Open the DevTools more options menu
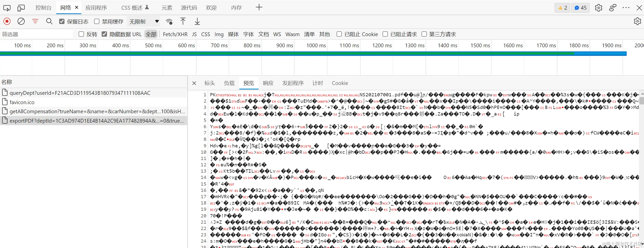The image size is (644, 248). click(x=626, y=8)
